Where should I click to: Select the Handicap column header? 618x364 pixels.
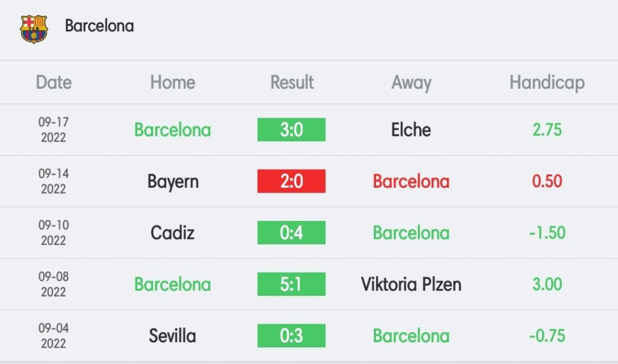(x=547, y=83)
